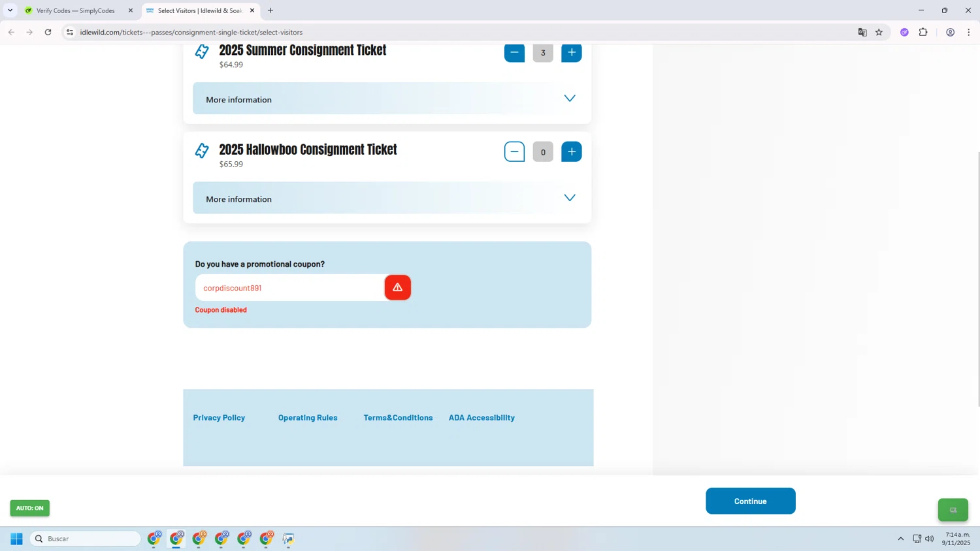This screenshot has width=980, height=551.
Task: Click the Continue button
Action: [x=750, y=501]
